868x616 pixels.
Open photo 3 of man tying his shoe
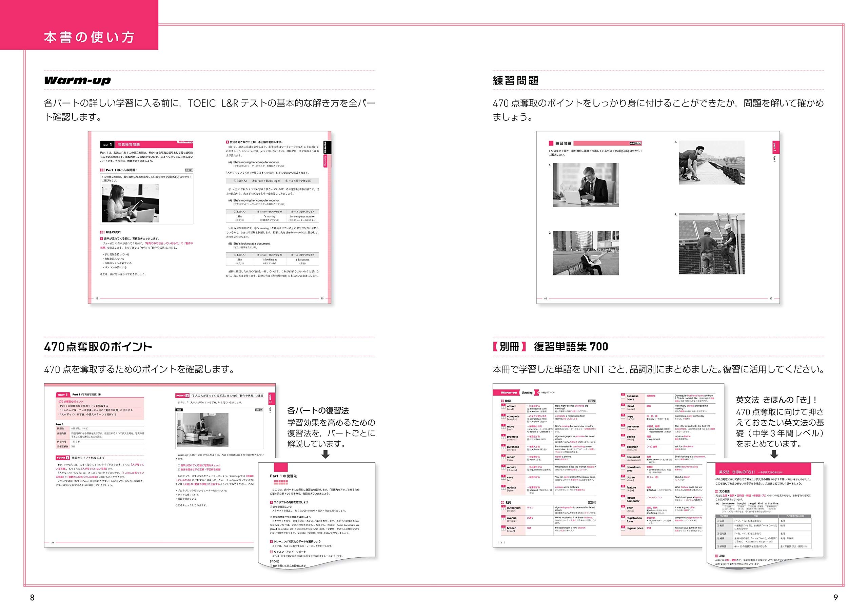711,163
